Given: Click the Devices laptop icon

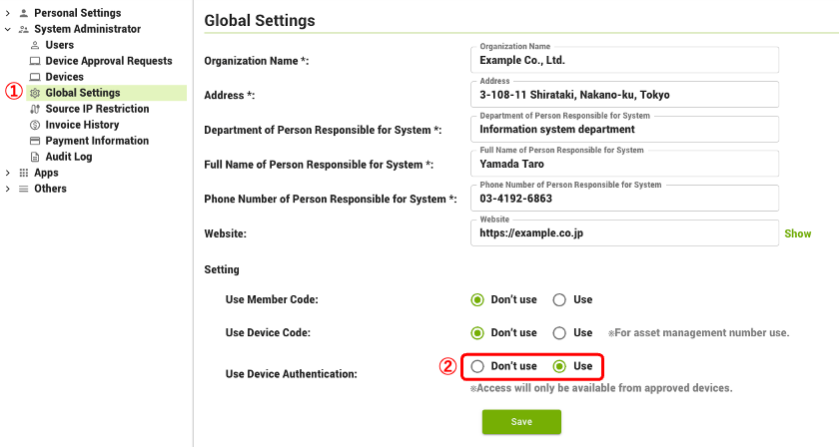Looking at the screenshot, I should [35, 77].
